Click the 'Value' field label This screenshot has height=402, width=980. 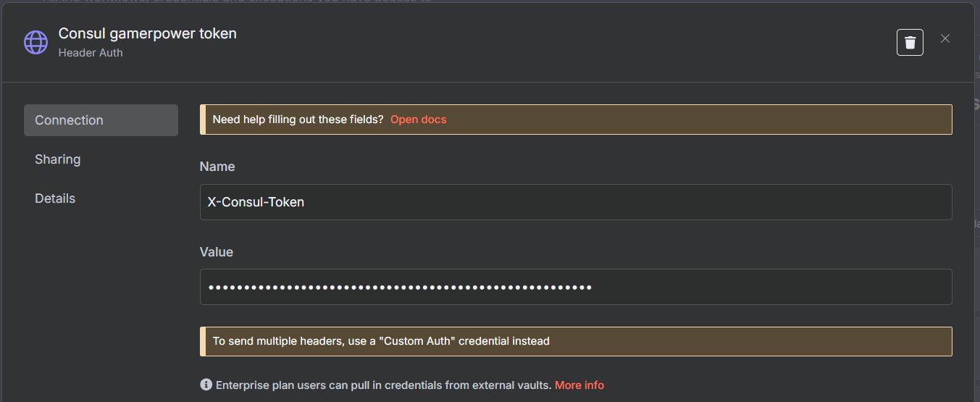(x=217, y=252)
